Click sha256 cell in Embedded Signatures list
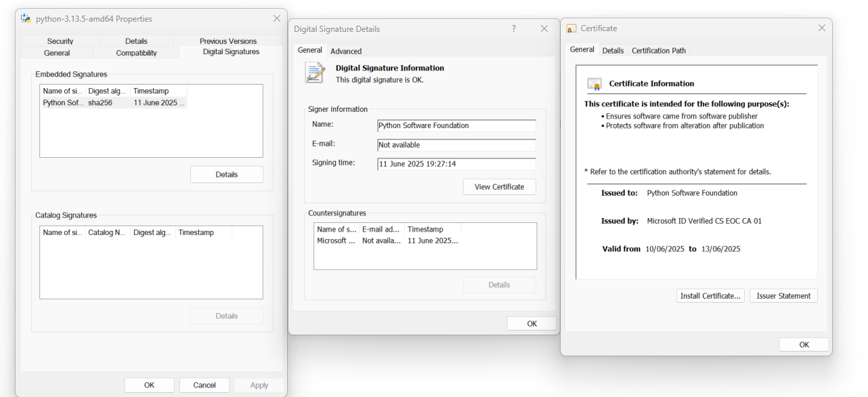The height and width of the screenshot is (397, 868). tap(100, 103)
